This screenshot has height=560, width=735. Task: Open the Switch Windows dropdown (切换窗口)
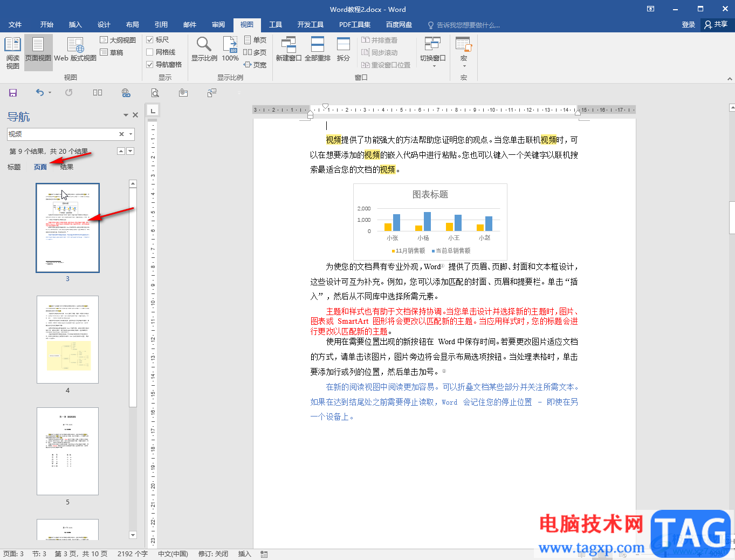click(x=433, y=51)
